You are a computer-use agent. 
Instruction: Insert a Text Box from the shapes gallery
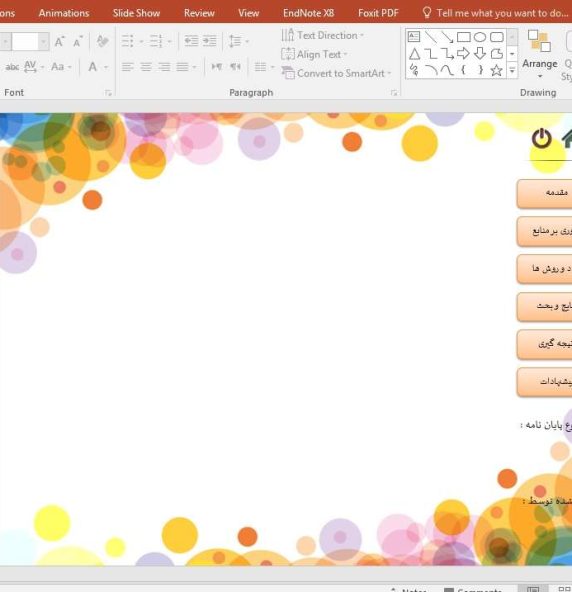pyautogui.click(x=414, y=37)
